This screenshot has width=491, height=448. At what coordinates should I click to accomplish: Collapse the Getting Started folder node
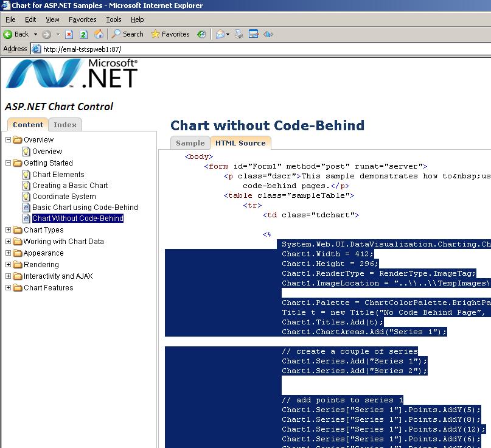pyautogui.click(x=8, y=163)
